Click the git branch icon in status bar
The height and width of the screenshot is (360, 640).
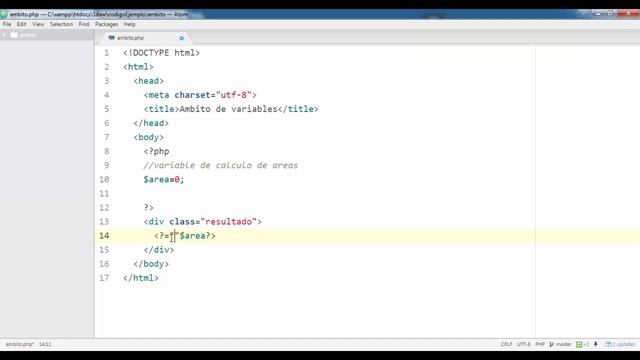pos(552,344)
